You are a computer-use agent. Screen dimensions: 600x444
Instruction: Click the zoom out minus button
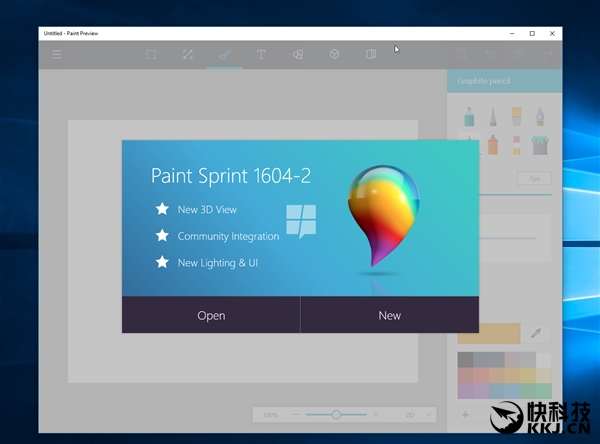(296, 415)
